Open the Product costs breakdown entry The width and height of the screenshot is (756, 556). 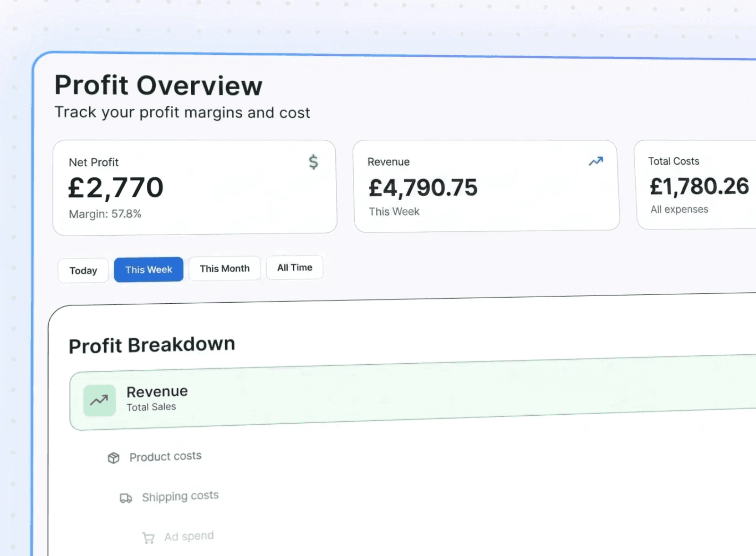coord(165,456)
